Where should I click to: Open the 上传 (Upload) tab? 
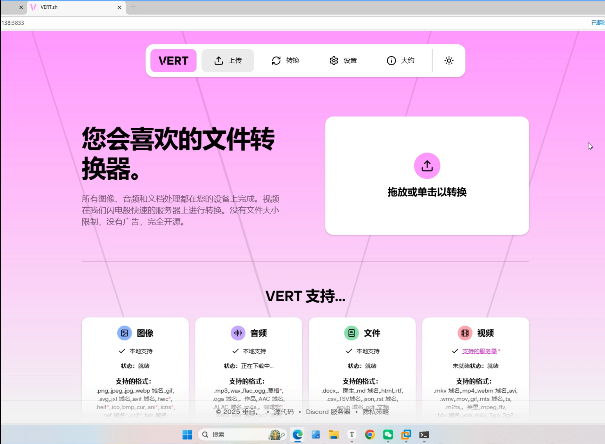pyautogui.click(x=227, y=61)
